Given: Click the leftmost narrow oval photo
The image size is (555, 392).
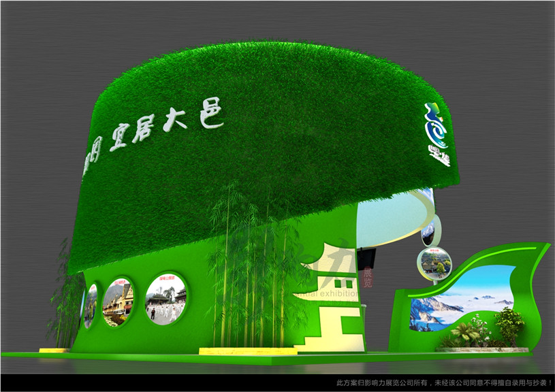Looking at the screenshot, I should coord(90,305).
